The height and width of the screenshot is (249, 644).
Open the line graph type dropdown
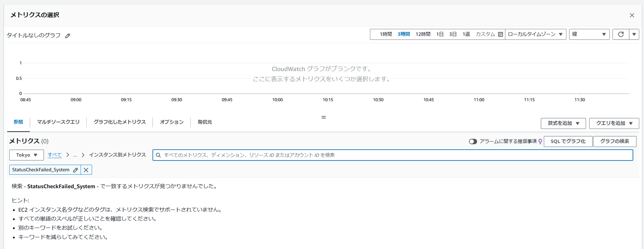point(589,34)
